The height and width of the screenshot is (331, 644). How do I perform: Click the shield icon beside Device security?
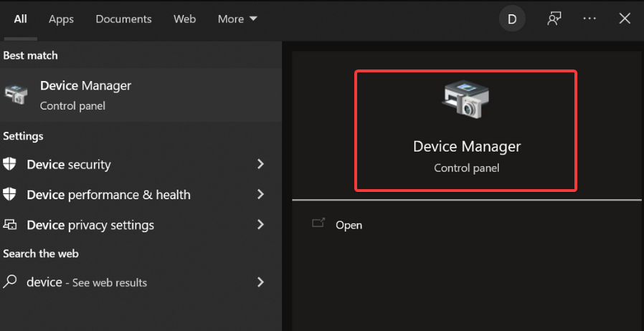coord(10,164)
